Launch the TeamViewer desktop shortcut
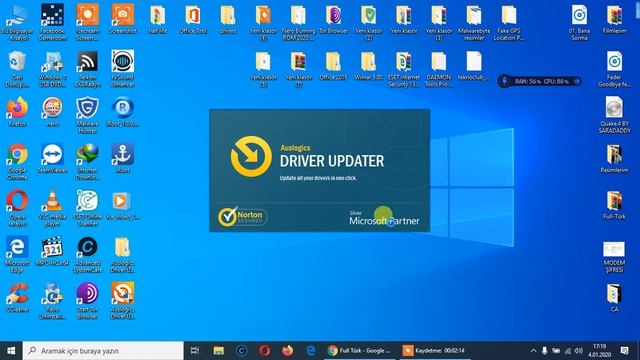Viewport: 640px width, 360px height. pos(52,158)
